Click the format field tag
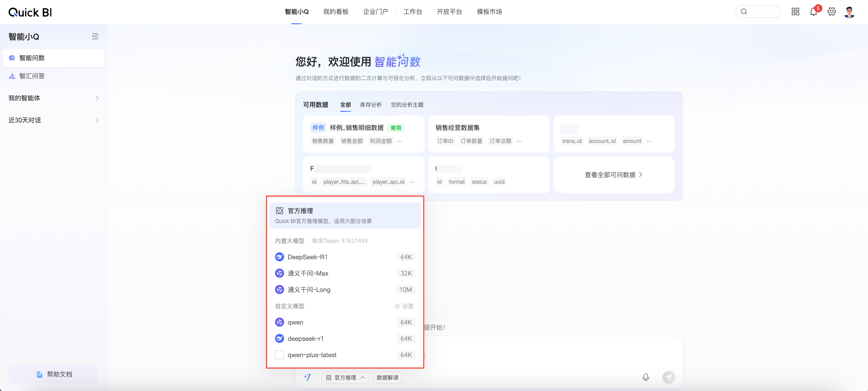 pyautogui.click(x=457, y=182)
